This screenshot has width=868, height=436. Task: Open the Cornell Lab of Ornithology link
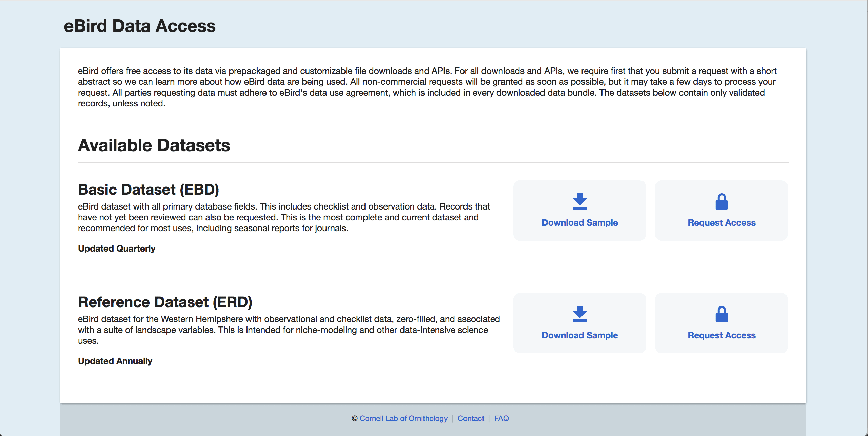point(403,418)
